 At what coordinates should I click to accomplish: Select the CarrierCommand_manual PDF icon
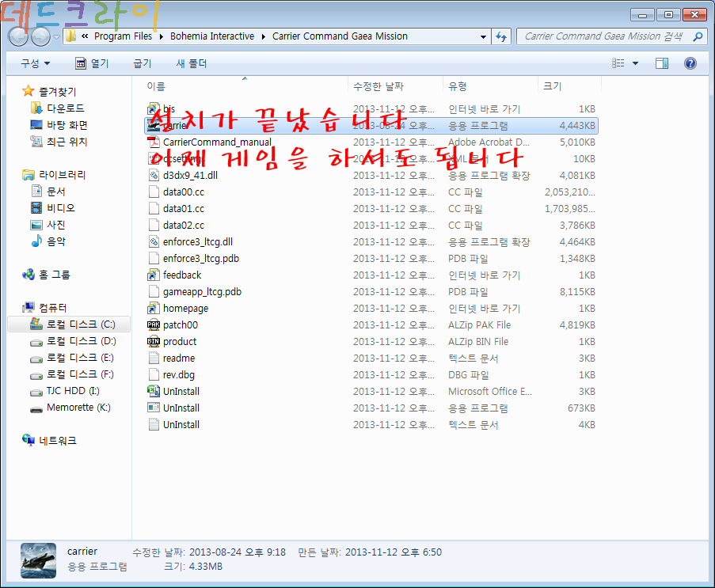tap(154, 142)
